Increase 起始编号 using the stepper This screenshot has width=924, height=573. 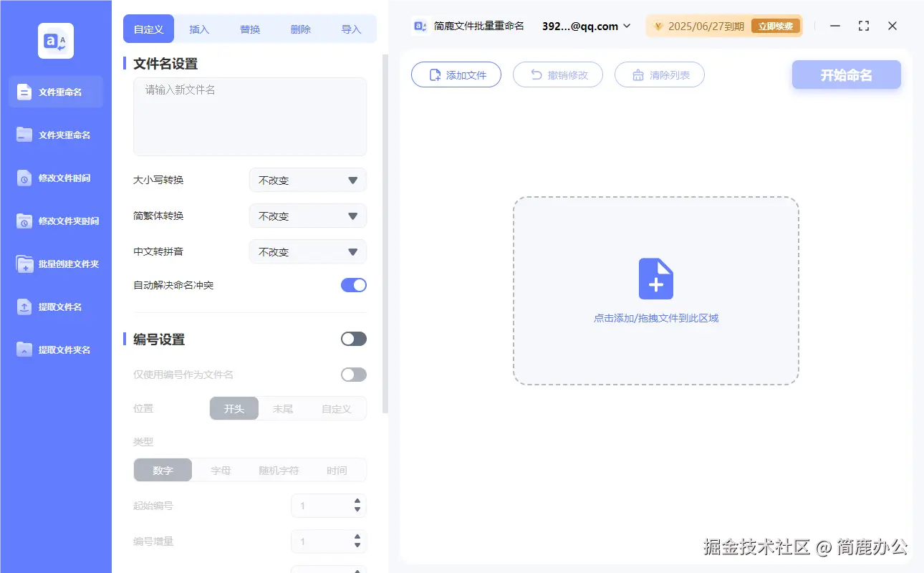pos(356,501)
